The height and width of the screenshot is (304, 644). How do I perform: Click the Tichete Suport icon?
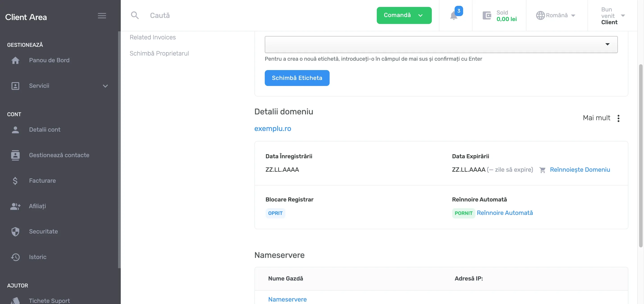[x=15, y=300]
